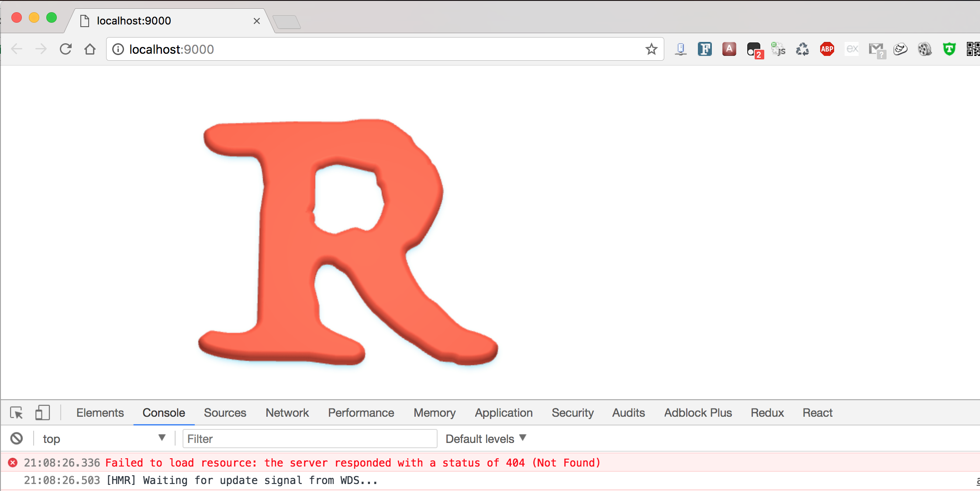The height and width of the screenshot is (491, 980).
Task: Open the top context selector dropdown
Action: 104,439
